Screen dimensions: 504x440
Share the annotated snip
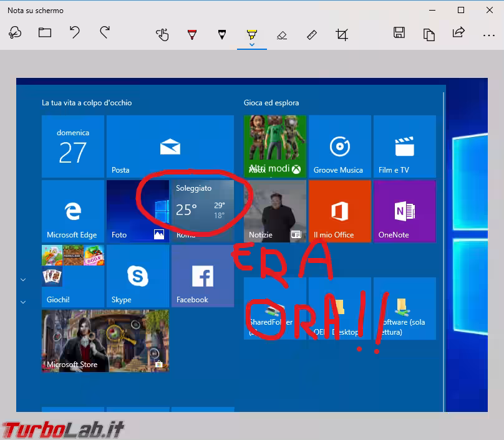pyautogui.click(x=458, y=33)
